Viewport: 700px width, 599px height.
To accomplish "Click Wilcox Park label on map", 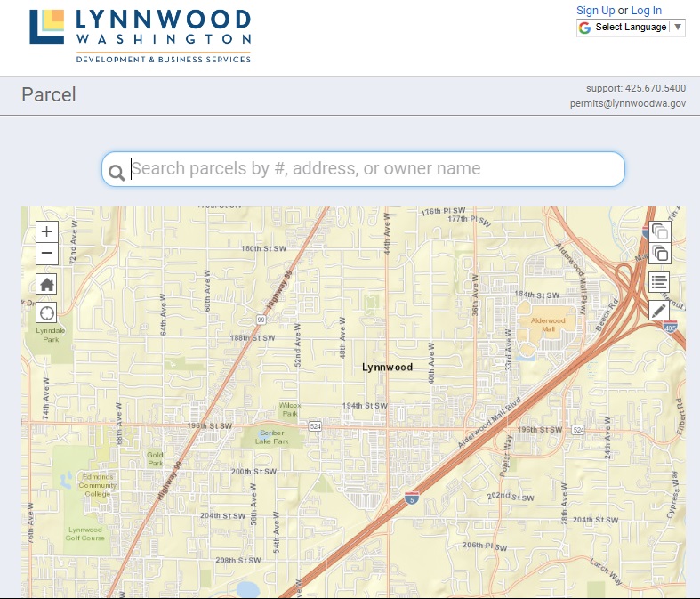I will point(290,409).
